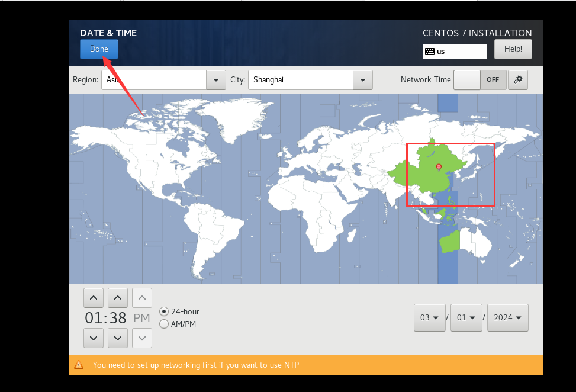Open the month dropdown showing 03
This screenshot has width=576, height=392.
click(429, 317)
